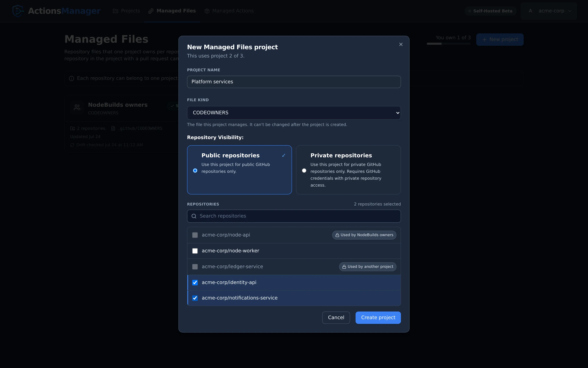
Task: Go to the Managed Actions tab
Action: 229,11
